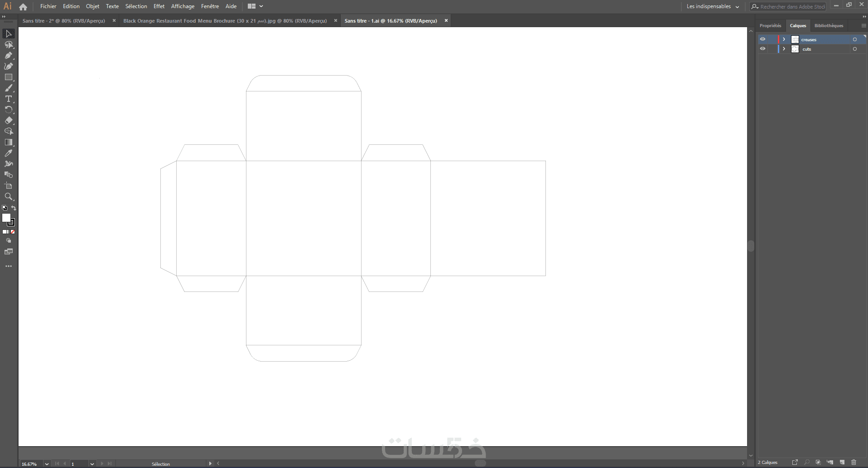Viewport: 868px width, 468px height.
Task: Expand the creases layer
Action: point(784,39)
